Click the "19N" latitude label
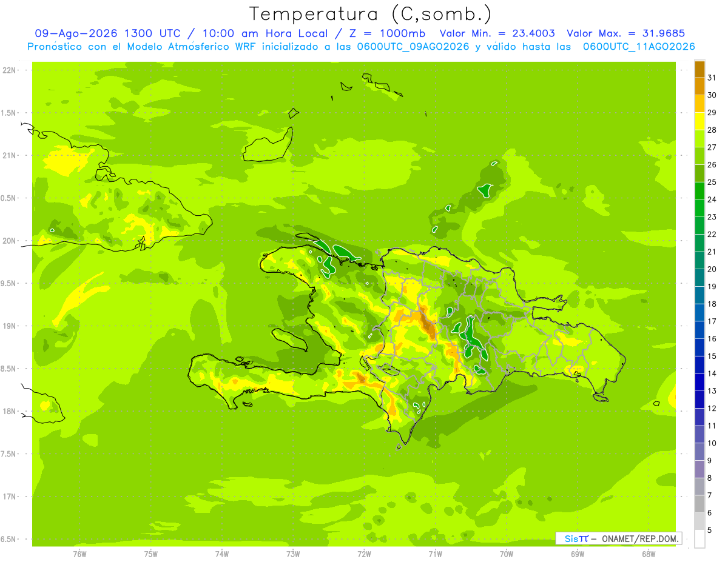Image resolution: width=728 pixels, height=562 pixels. pos(10,326)
